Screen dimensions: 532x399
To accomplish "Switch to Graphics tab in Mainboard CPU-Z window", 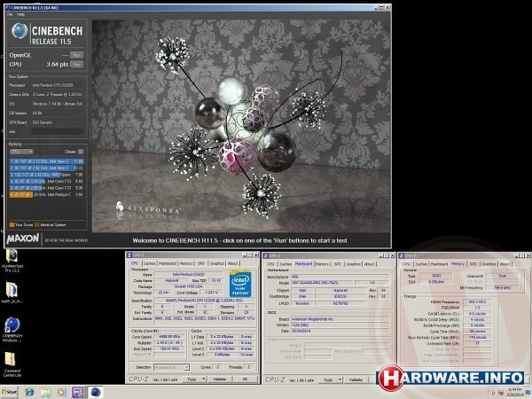I will 353,263.
